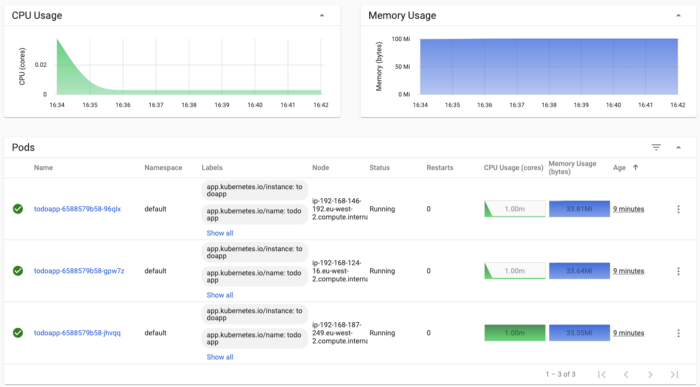Click the green status check for jhvqq pod
The image size is (700, 387).
pyautogui.click(x=18, y=333)
